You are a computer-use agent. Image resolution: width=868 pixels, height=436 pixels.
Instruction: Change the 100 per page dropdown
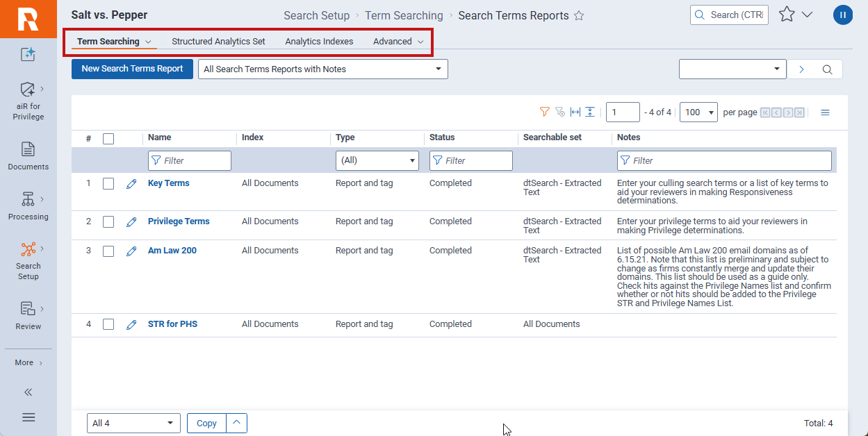tap(699, 112)
